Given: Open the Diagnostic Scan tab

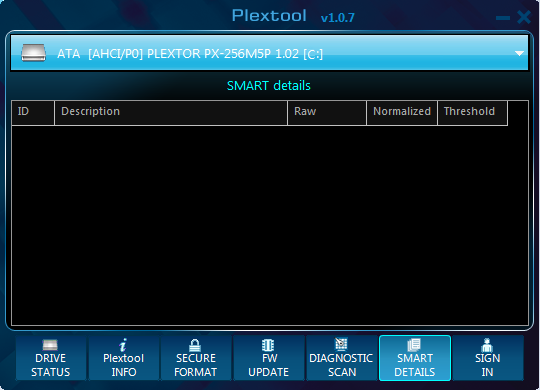Looking at the screenshot, I should (x=342, y=358).
